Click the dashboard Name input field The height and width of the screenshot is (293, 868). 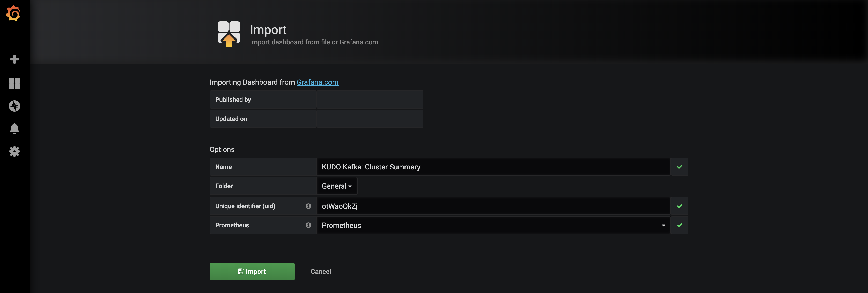[493, 167]
